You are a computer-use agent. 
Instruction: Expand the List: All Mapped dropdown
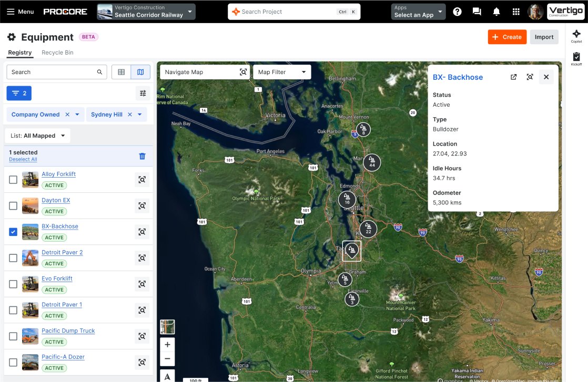click(37, 135)
